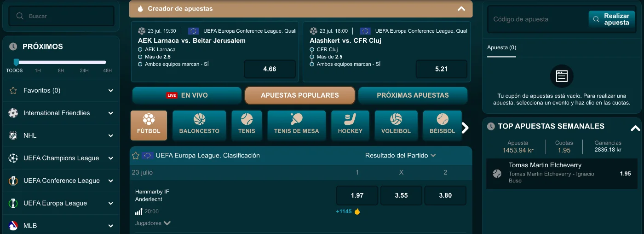The width and height of the screenshot is (644, 234).
Task: Bet on Anderlecht win at 3.80
Action: (x=445, y=195)
